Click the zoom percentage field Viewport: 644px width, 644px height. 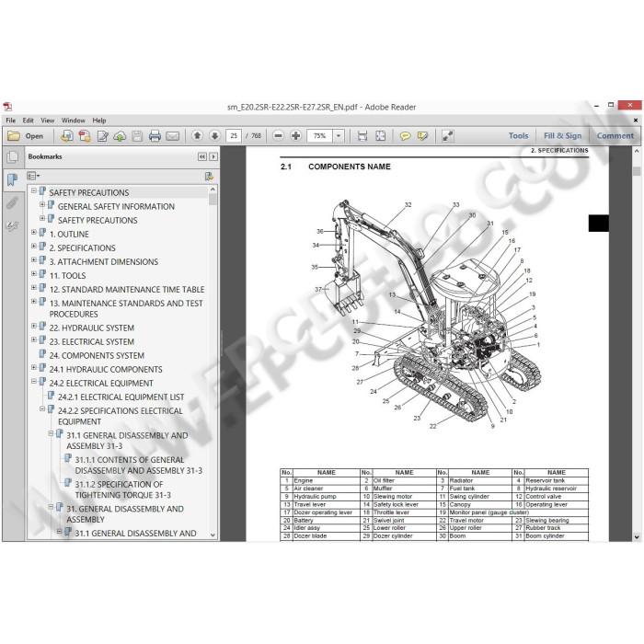pos(320,135)
